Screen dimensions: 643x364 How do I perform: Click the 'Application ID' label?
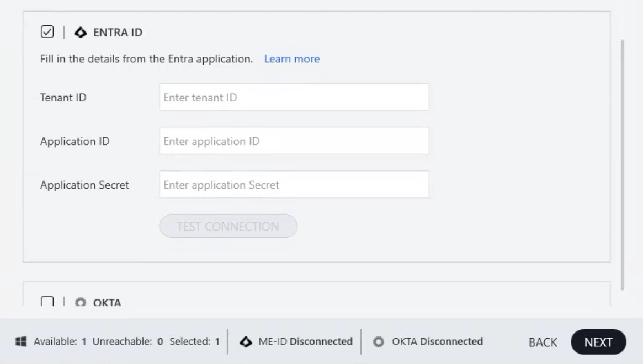(75, 141)
